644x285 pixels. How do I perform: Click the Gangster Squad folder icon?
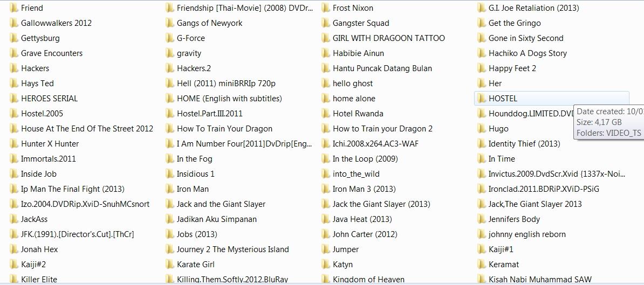click(x=326, y=23)
